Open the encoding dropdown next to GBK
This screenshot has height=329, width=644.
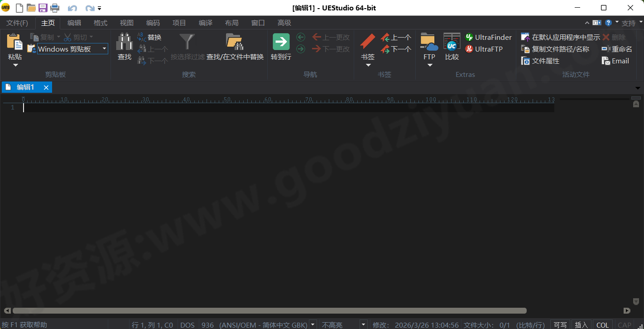(x=312, y=324)
